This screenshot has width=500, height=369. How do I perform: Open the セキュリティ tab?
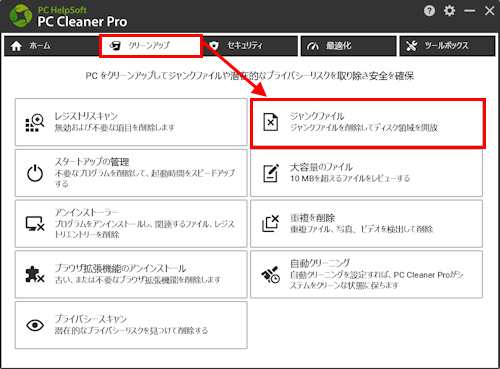click(x=250, y=46)
